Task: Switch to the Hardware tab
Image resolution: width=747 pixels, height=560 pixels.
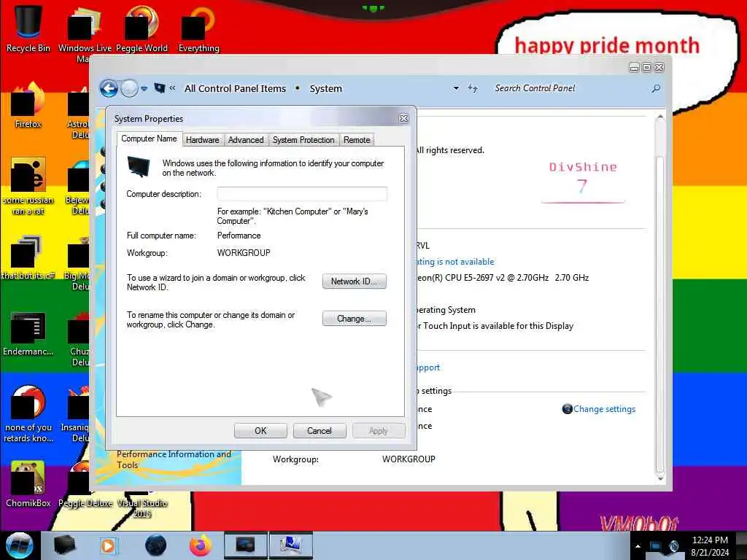Action: point(203,139)
